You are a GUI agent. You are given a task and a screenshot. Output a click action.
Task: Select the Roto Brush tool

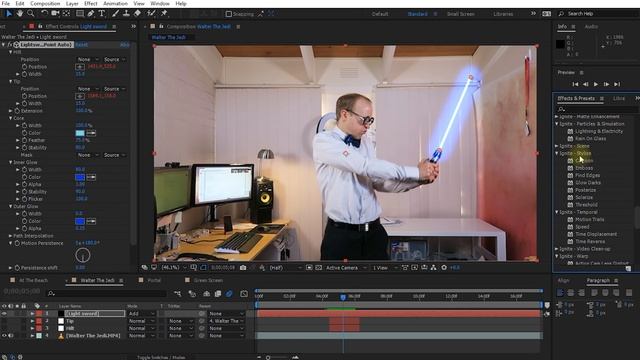pyautogui.click(x=151, y=13)
